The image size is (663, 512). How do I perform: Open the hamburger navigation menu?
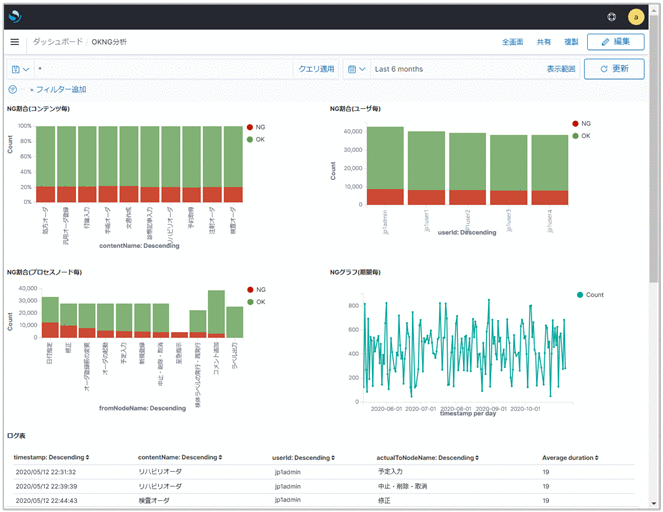[x=15, y=42]
